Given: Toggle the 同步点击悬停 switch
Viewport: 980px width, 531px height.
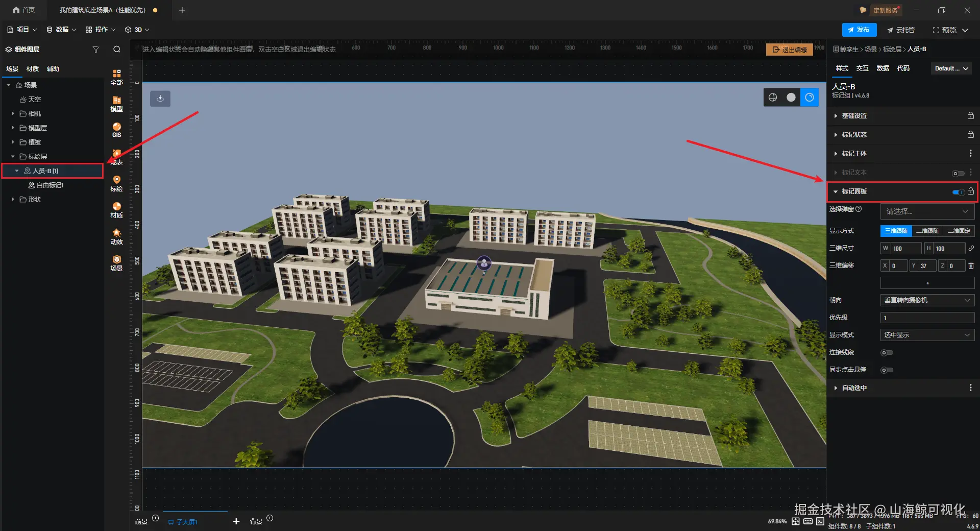Looking at the screenshot, I should tap(887, 370).
